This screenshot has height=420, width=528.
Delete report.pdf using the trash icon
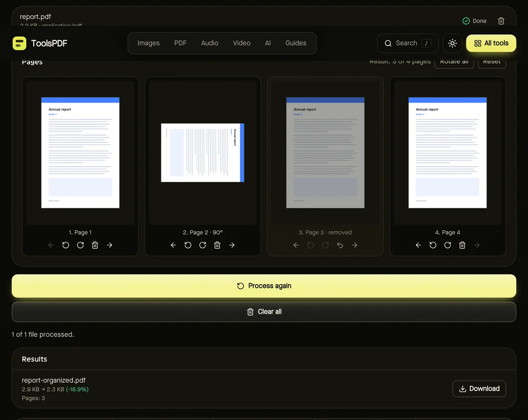[x=501, y=21]
